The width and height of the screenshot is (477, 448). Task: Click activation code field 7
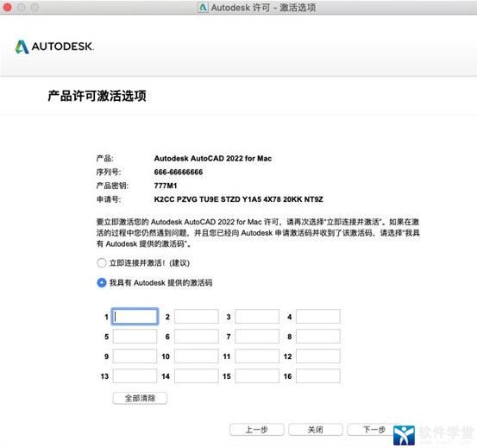point(257,337)
